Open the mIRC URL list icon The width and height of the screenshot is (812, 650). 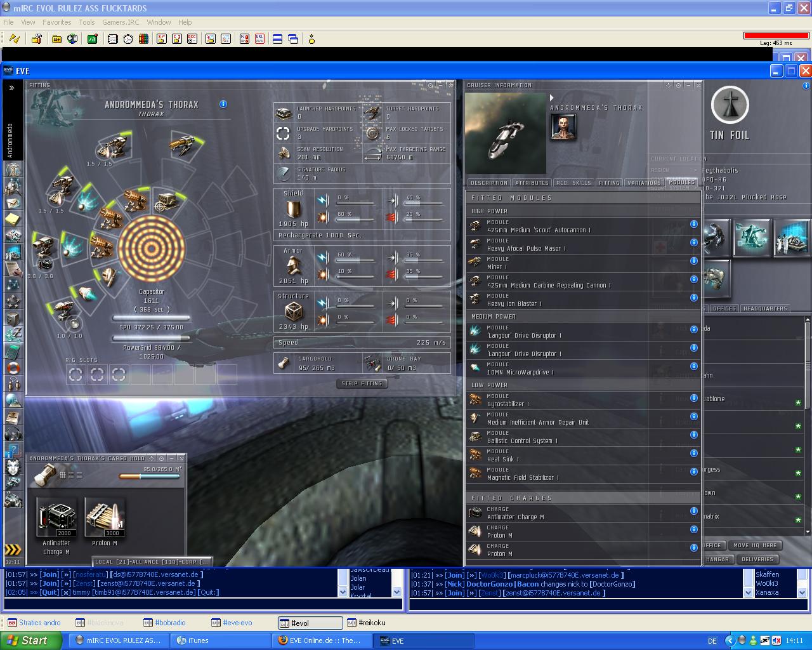pos(259,39)
